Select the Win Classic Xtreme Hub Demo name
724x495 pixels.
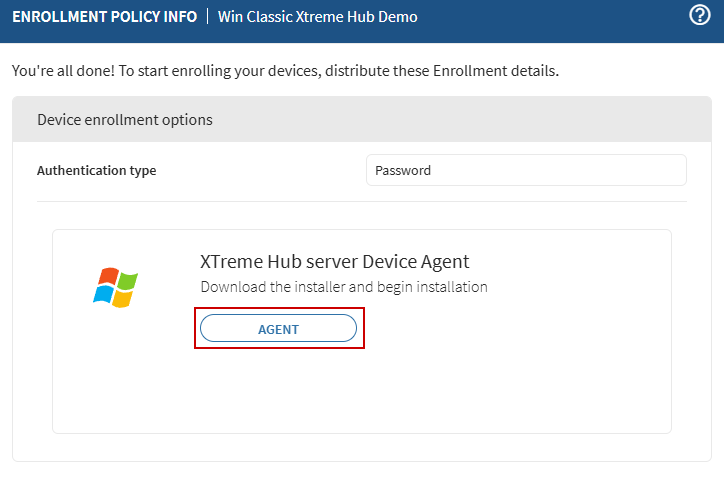tap(317, 17)
